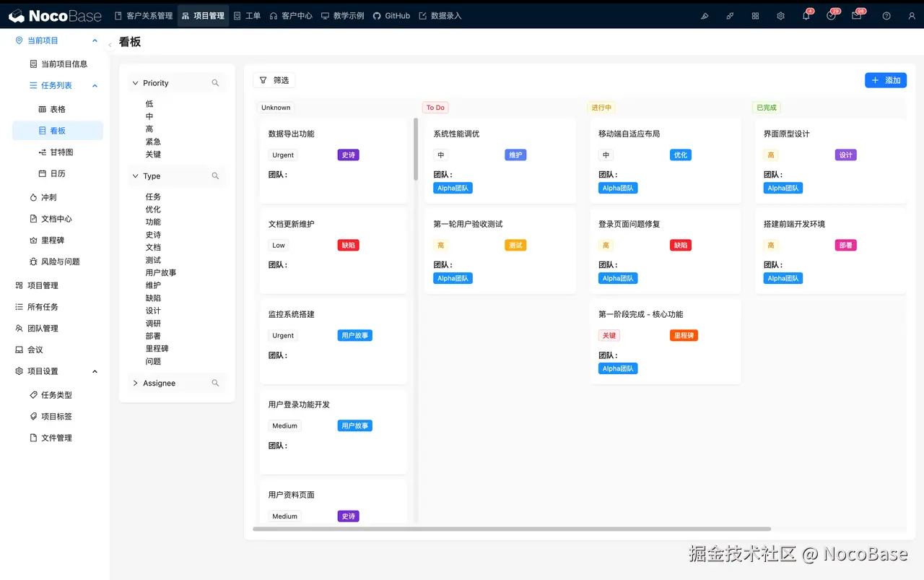Open the UI editor pen icon

705,15
